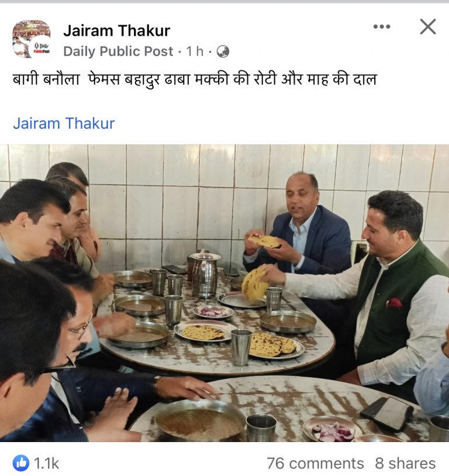The height and width of the screenshot is (476, 449).
Task: View who reacted via the 1.1k count
Action: (46, 464)
